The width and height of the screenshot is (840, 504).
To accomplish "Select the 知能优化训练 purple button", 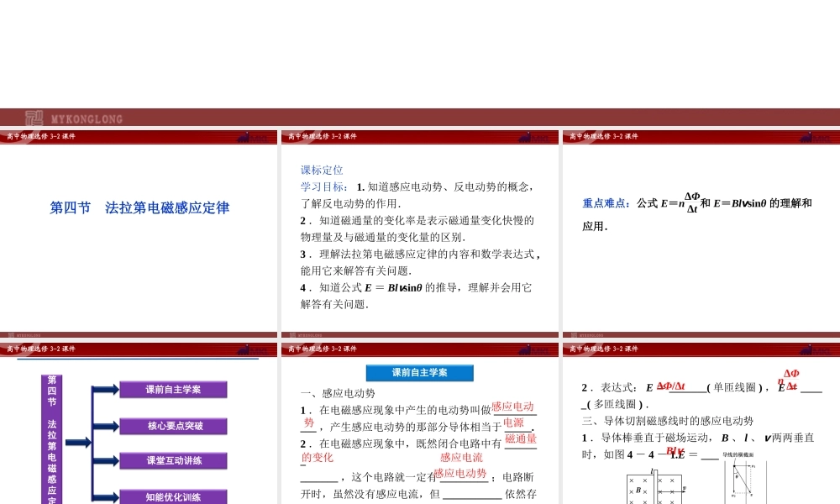I will tap(173, 496).
